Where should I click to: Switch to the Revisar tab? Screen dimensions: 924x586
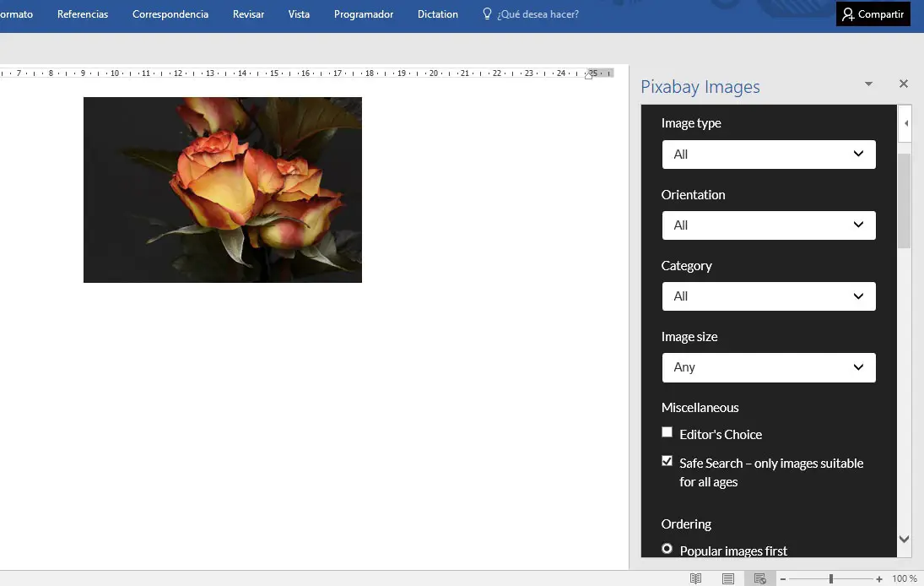[248, 14]
